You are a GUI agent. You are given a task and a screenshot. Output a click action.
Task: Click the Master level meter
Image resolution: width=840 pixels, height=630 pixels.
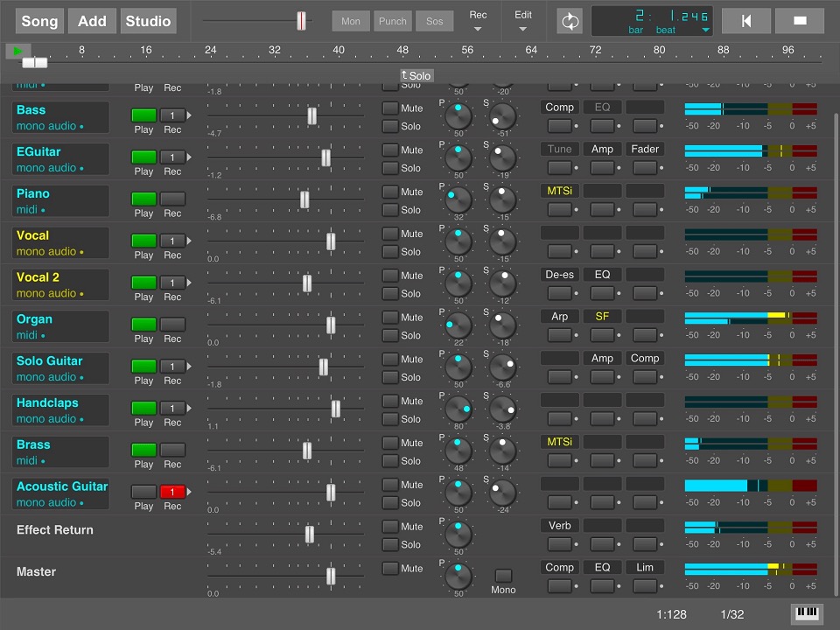click(751, 569)
